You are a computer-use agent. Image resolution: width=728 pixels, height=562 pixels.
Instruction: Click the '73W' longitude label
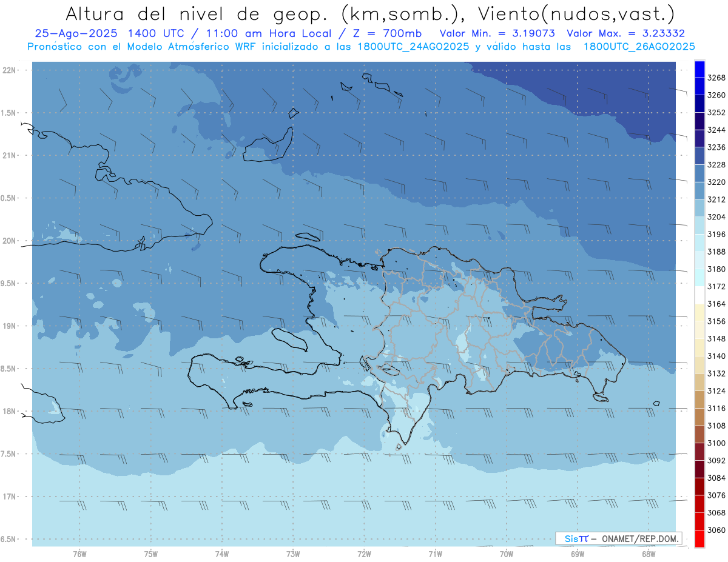click(x=293, y=553)
